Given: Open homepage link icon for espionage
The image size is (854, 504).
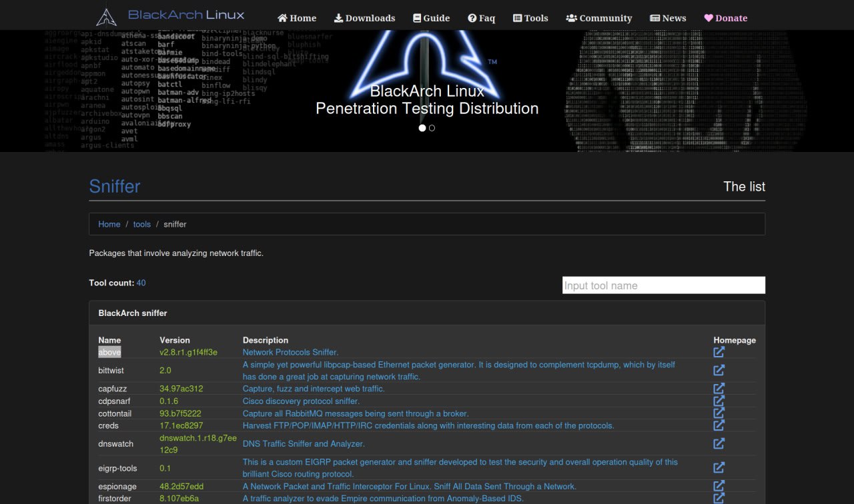Looking at the screenshot, I should pos(719,486).
